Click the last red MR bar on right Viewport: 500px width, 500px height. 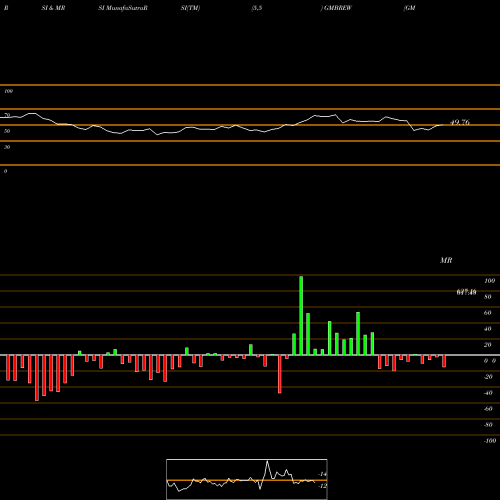[x=444, y=361]
